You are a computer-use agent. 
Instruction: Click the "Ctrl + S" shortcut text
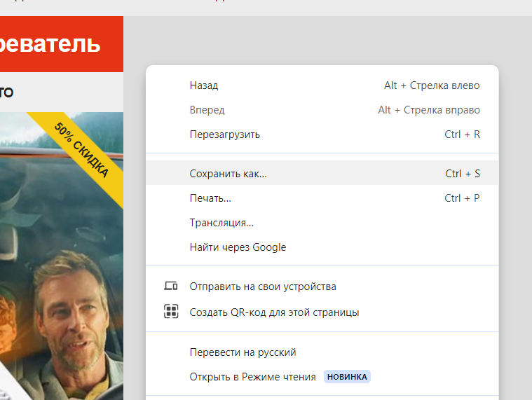pyautogui.click(x=463, y=174)
